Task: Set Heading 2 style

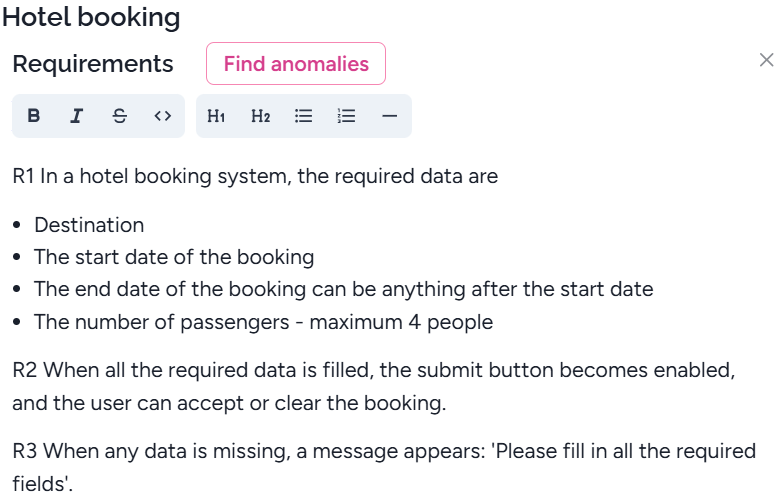Action: coord(260,116)
